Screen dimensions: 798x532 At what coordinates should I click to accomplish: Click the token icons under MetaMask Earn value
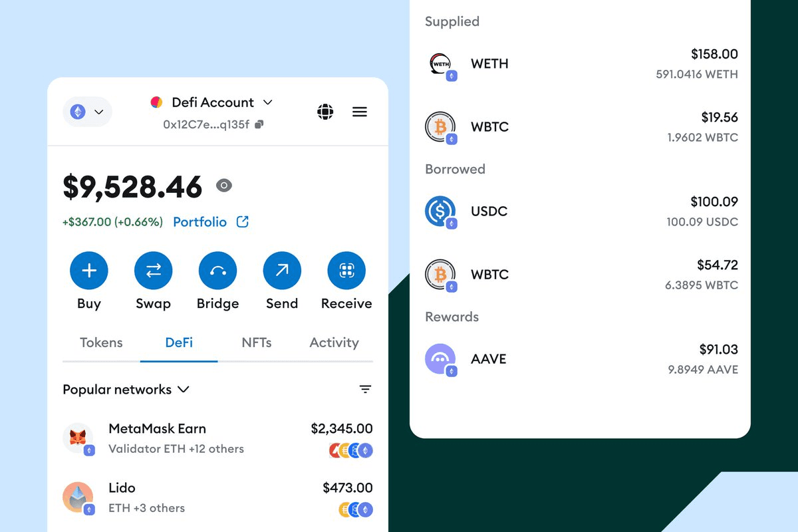(x=351, y=450)
